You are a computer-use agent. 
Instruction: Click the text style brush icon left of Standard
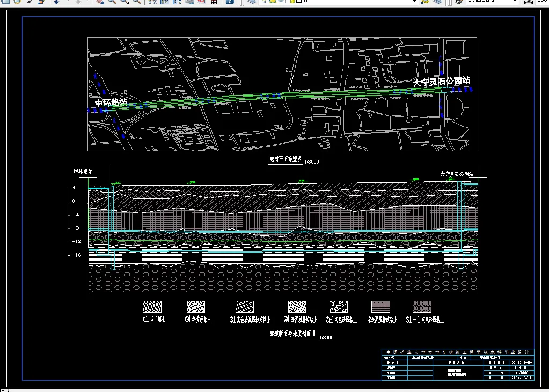459,2
